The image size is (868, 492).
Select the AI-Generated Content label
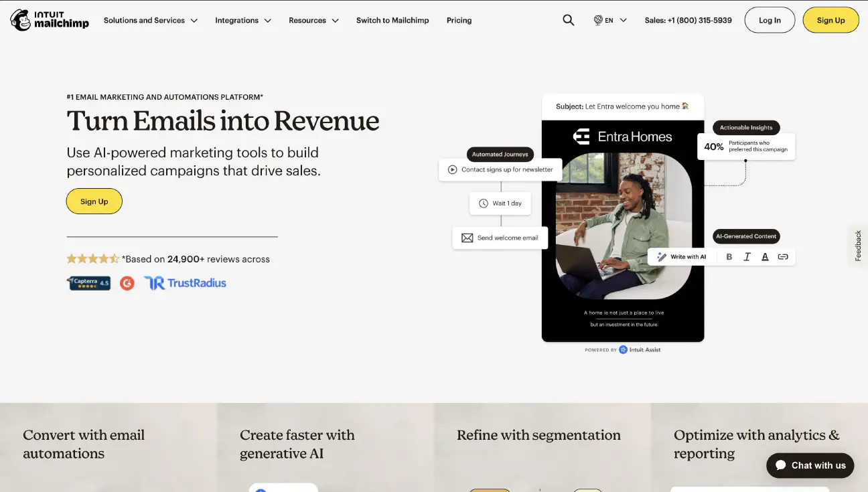pyautogui.click(x=746, y=236)
